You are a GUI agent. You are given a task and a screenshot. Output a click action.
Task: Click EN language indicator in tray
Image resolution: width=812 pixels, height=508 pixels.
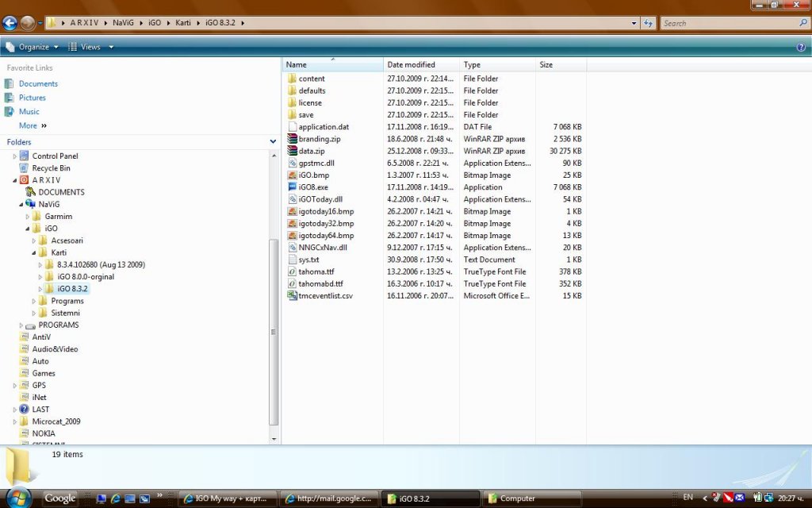(x=688, y=497)
